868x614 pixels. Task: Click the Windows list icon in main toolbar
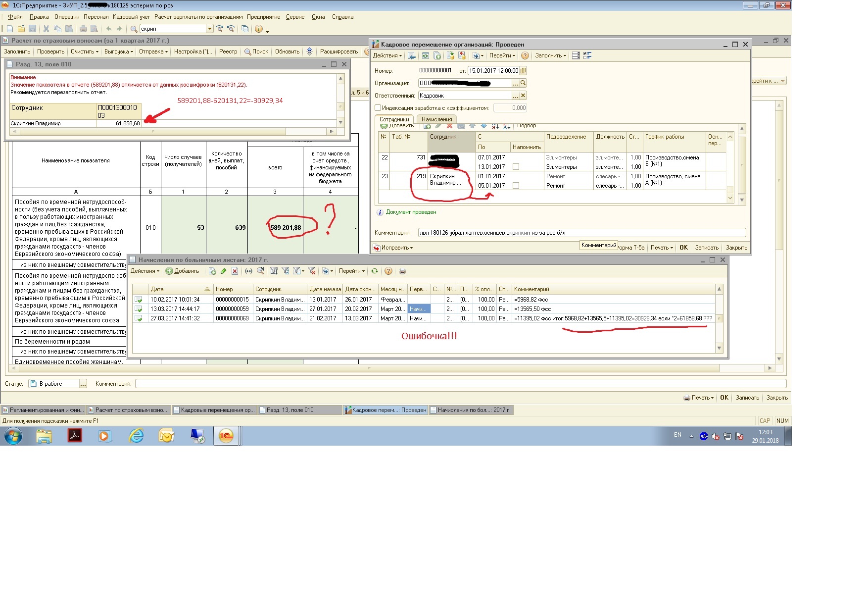(x=245, y=29)
